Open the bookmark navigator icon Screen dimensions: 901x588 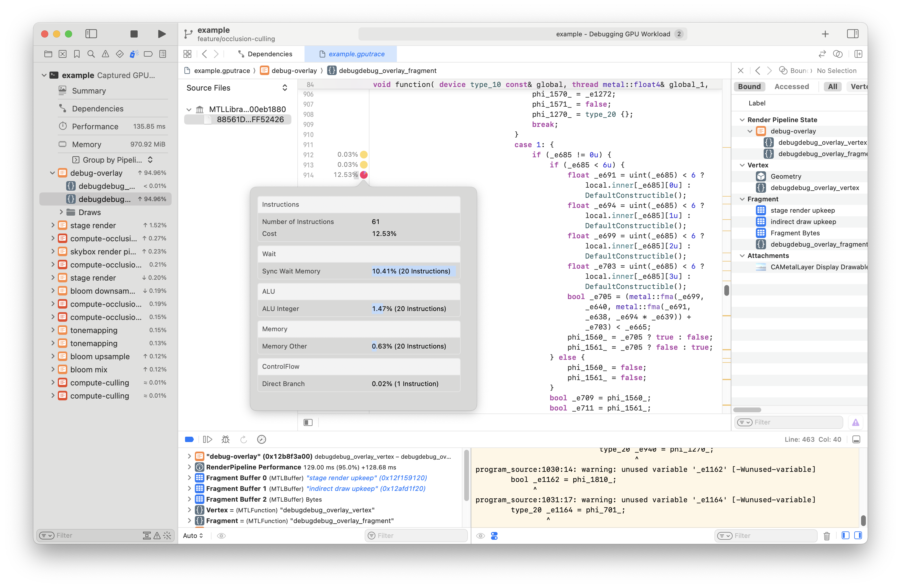(x=77, y=54)
